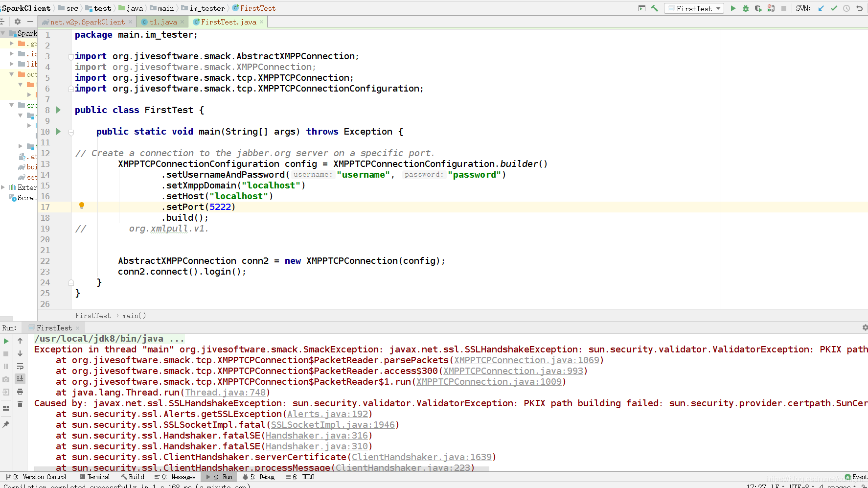Open the Debug tool window

259,477
